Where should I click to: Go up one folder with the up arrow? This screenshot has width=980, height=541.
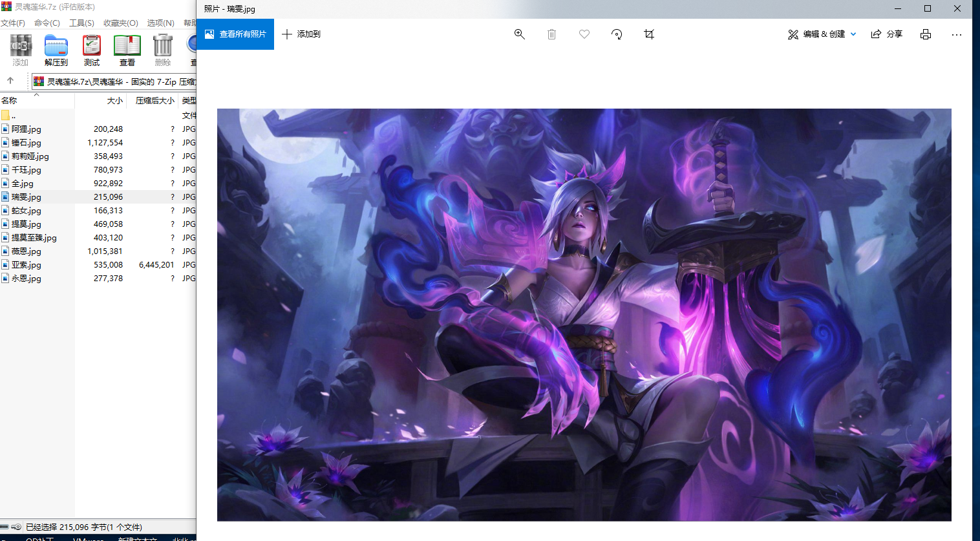pyautogui.click(x=10, y=81)
